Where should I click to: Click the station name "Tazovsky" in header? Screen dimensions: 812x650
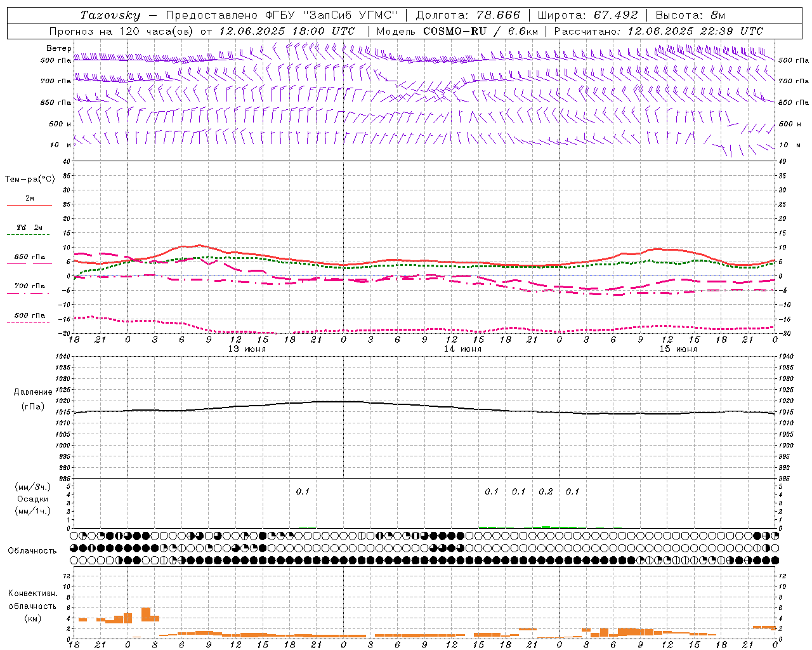110,15
